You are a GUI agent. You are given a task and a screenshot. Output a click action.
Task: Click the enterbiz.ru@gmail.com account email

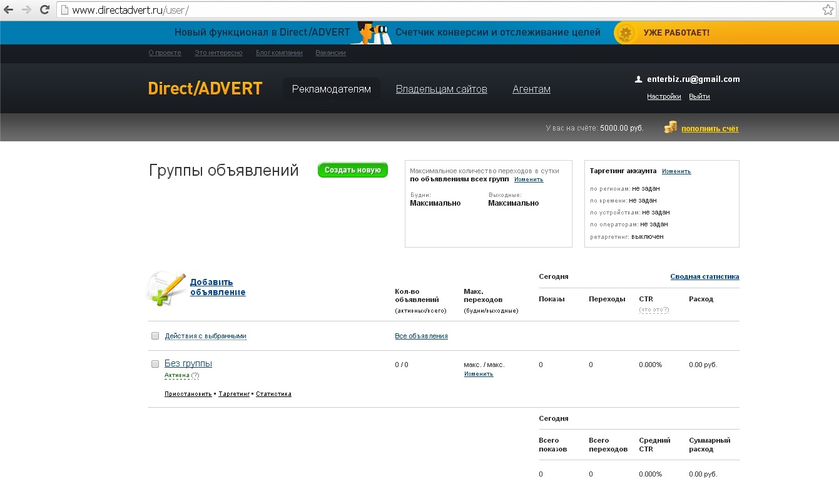point(693,79)
